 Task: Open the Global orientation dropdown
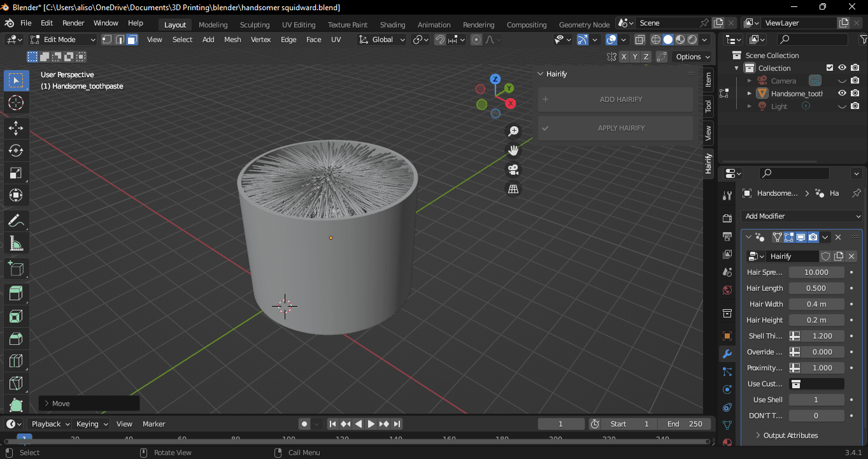click(381, 40)
